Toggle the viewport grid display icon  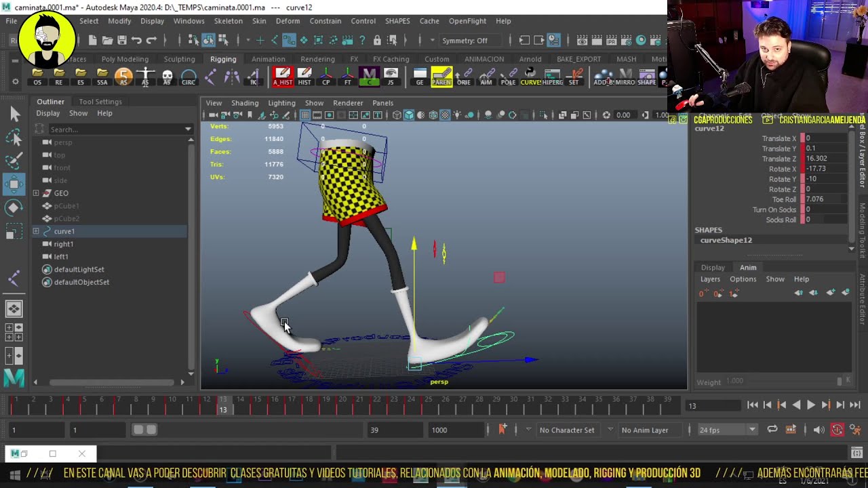305,115
